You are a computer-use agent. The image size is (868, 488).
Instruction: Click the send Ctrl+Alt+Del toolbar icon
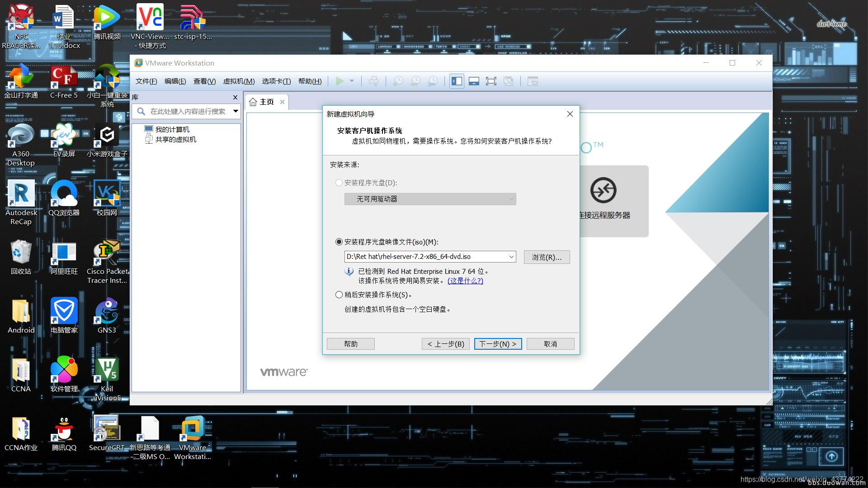(373, 81)
